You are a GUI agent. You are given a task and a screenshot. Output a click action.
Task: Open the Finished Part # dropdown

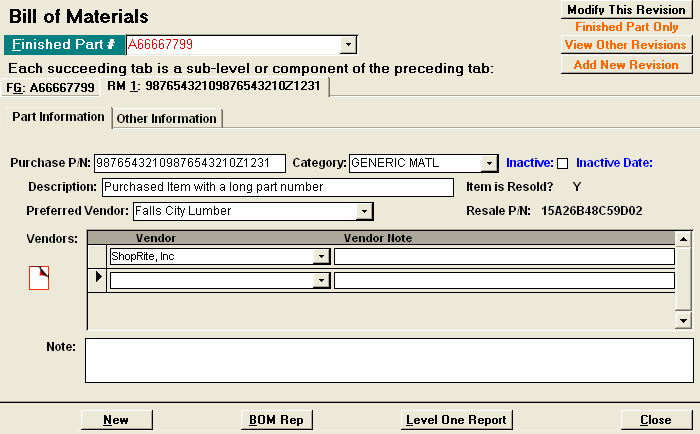click(x=348, y=45)
